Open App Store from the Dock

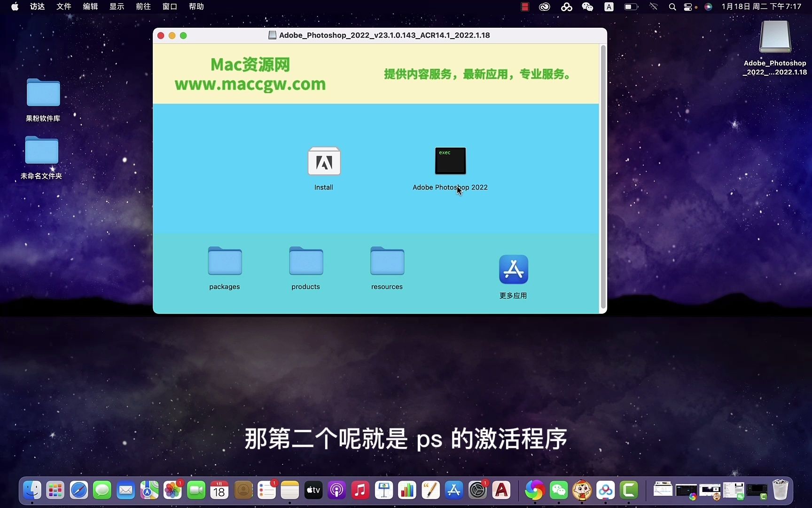(x=454, y=491)
